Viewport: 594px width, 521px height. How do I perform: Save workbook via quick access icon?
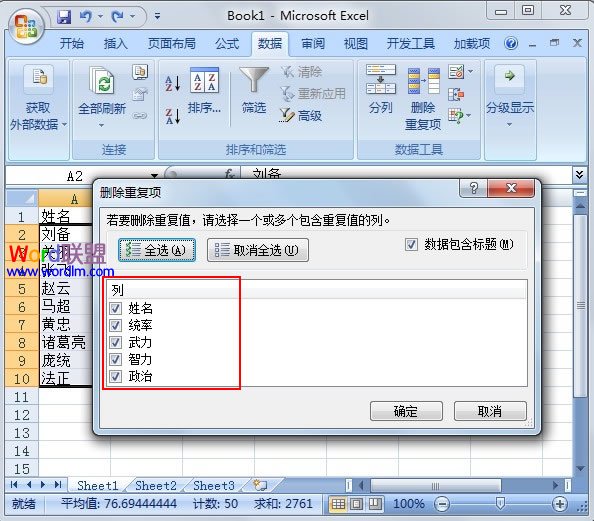coord(64,17)
